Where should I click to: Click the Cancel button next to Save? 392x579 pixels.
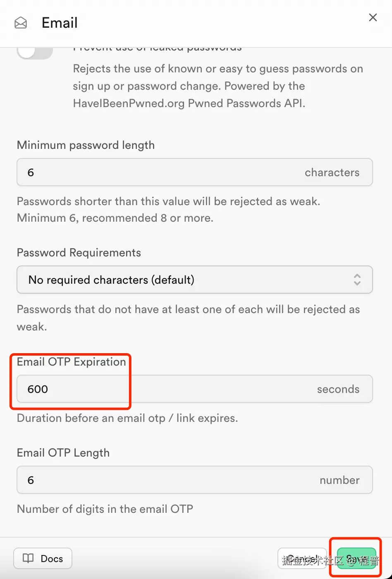tap(302, 558)
